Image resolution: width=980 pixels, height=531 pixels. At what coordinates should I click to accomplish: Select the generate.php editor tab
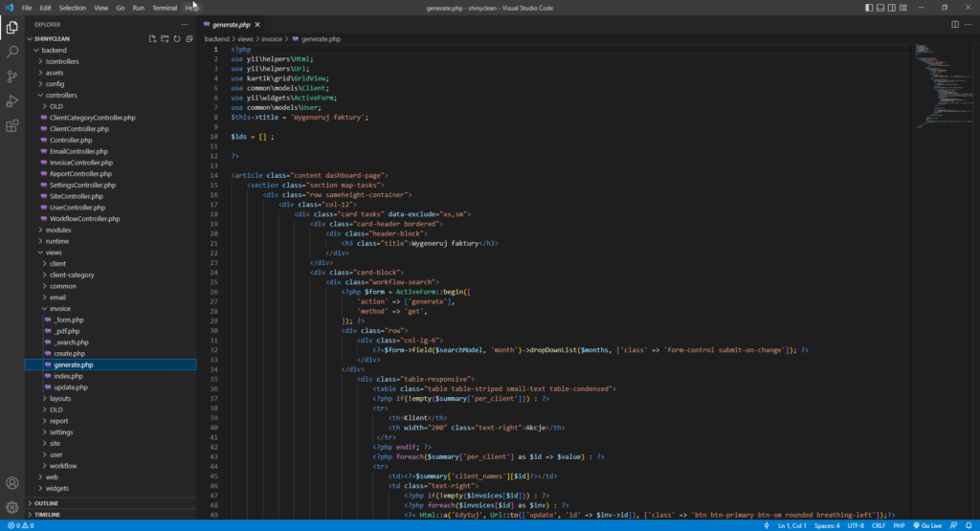[231, 24]
